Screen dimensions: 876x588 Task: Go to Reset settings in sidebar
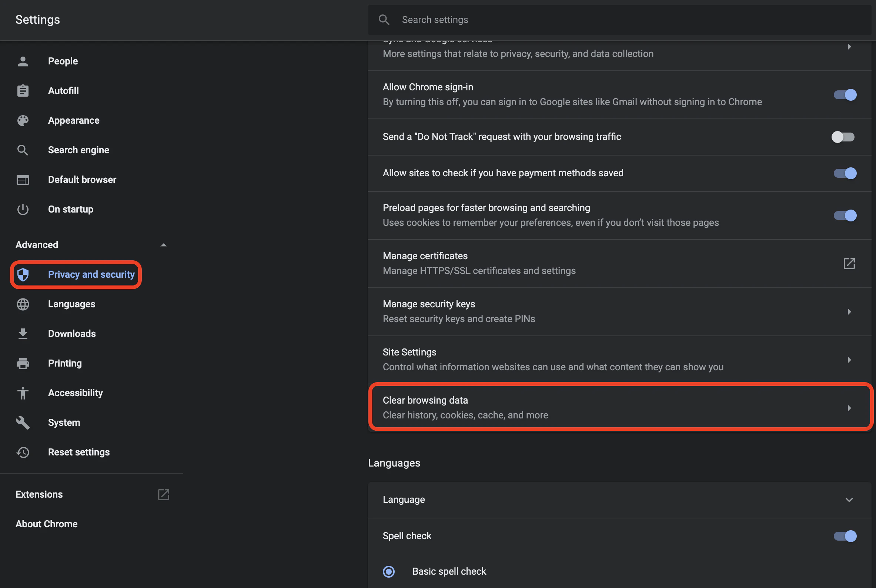[79, 452]
